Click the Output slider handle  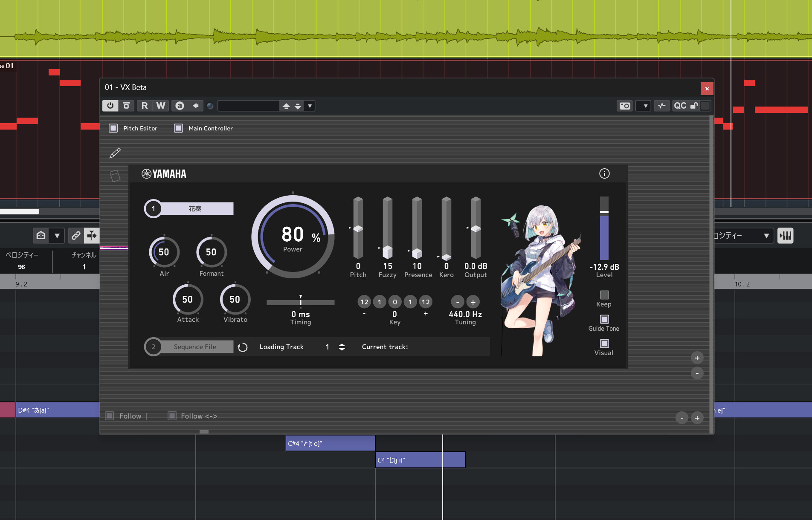(476, 229)
